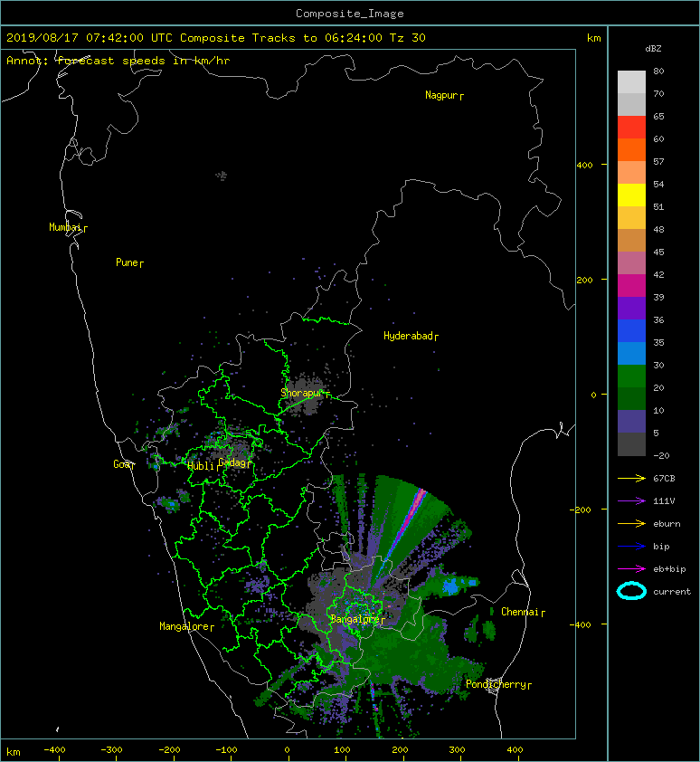Click the Pondicherry city label
The image size is (700, 762).
pos(496,684)
